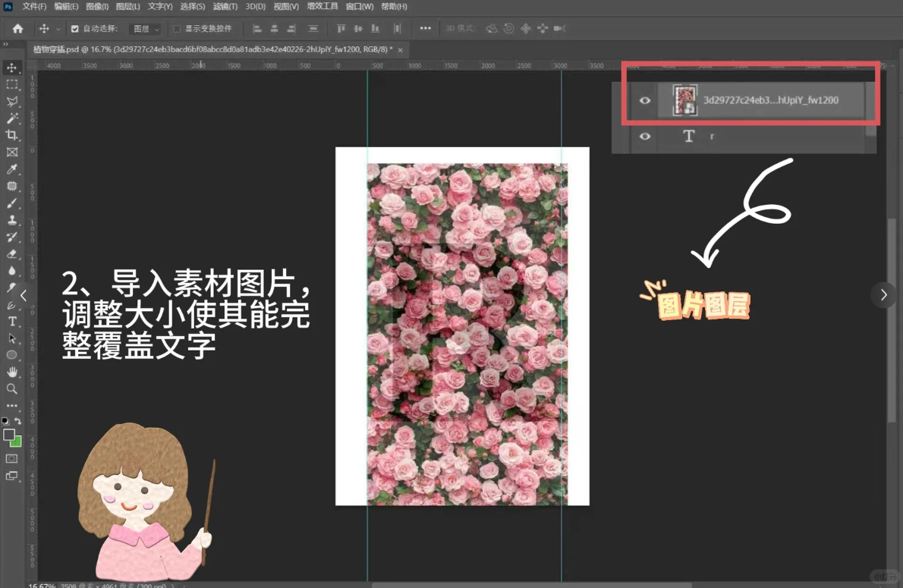Image resolution: width=903 pixels, height=588 pixels.
Task: Open the 图层(L) menu
Action: [x=127, y=7]
